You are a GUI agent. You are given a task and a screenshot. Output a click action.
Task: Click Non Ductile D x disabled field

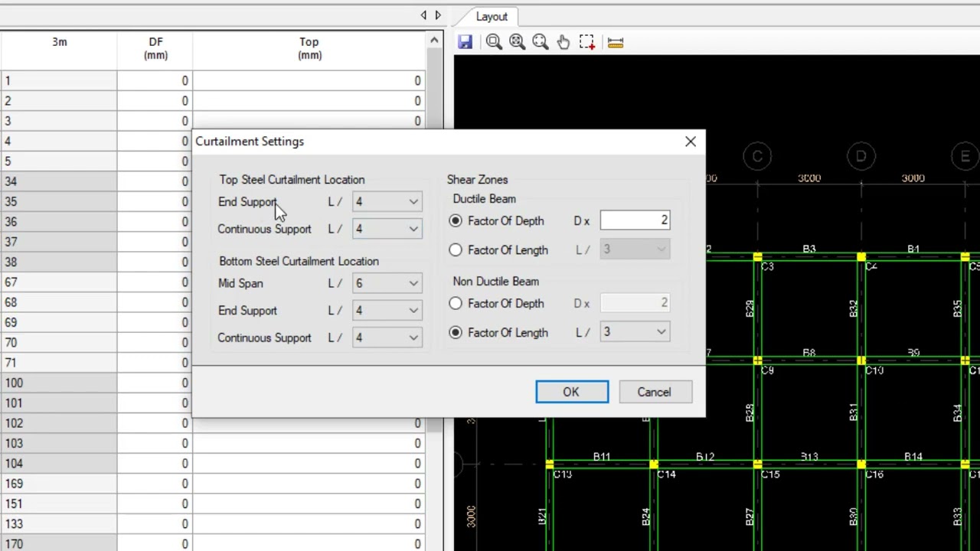point(635,303)
